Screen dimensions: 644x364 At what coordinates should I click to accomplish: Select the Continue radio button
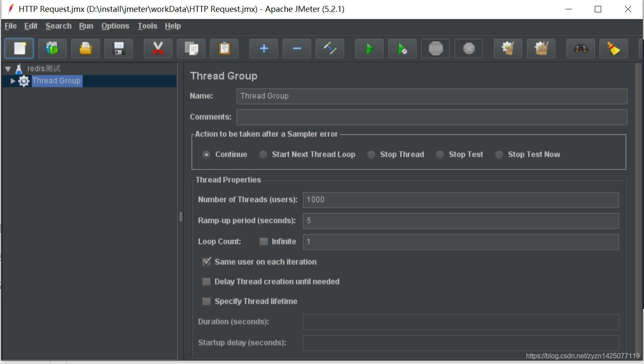(x=207, y=155)
